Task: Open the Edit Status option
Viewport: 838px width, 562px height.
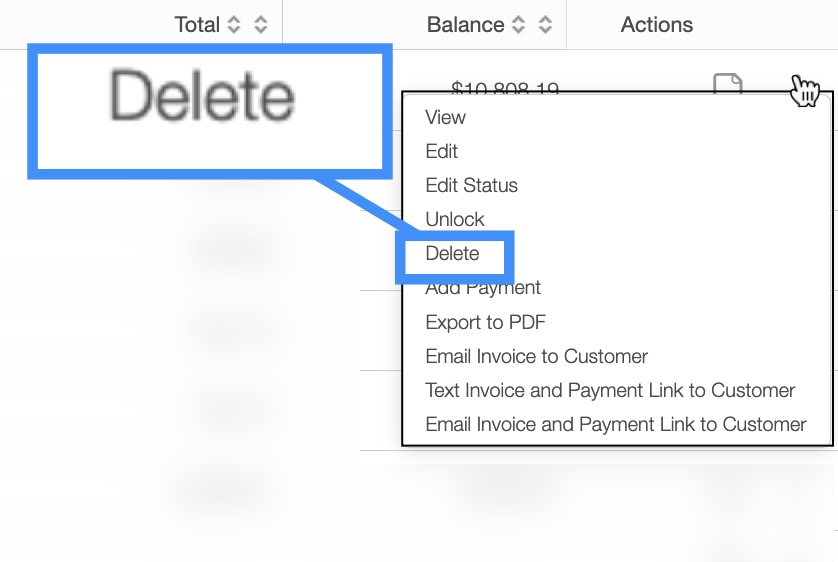Action: coord(471,185)
